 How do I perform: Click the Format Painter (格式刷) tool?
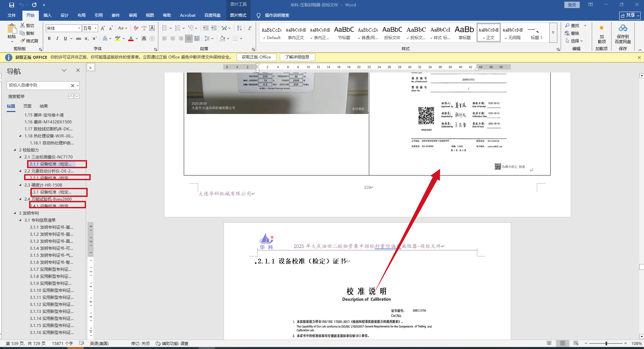(x=29, y=41)
